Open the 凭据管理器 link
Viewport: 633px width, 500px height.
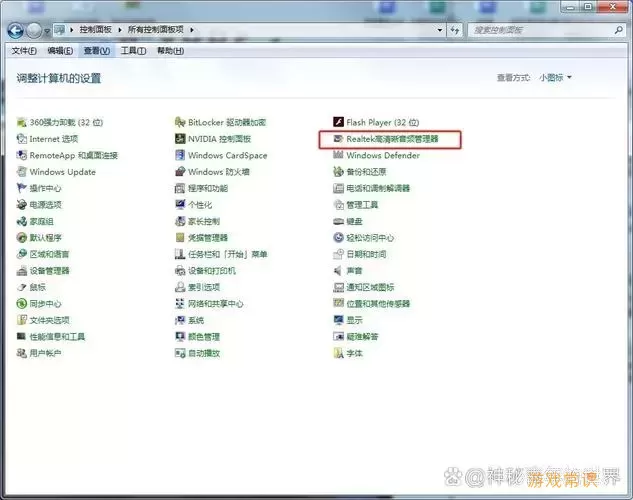click(208, 238)
